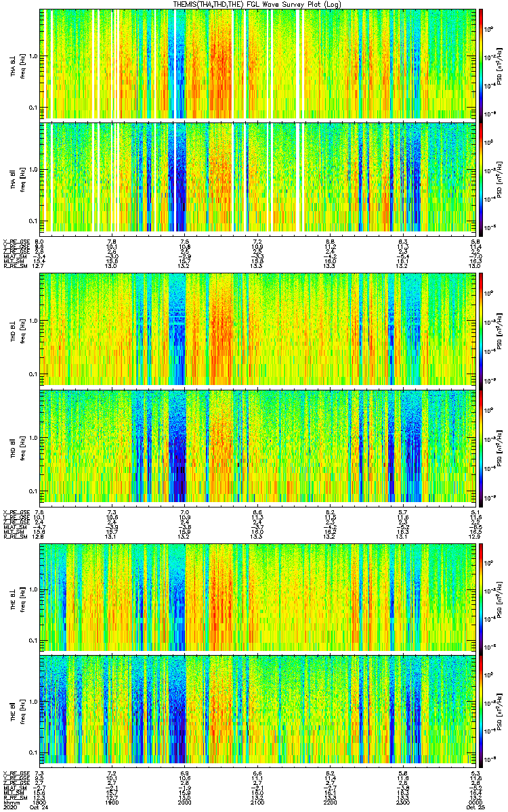Click the PSD color bar beside THD top panel
Image resolution: width=508 pixels, height=812 pixels.
482,330
